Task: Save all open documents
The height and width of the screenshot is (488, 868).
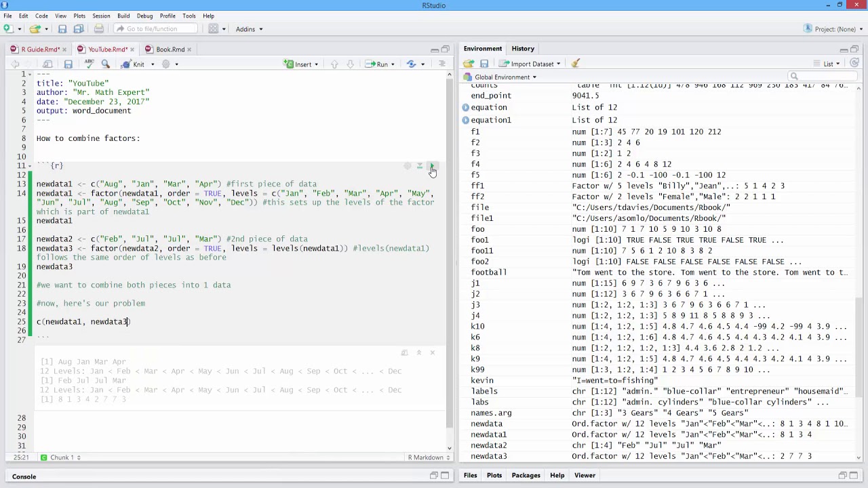Action: tap(79, 29)
